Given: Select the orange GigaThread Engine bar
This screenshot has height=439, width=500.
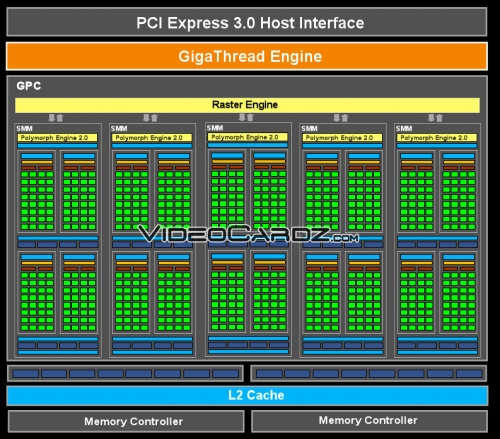Looking at the screenshot, I should pos(247,56).
